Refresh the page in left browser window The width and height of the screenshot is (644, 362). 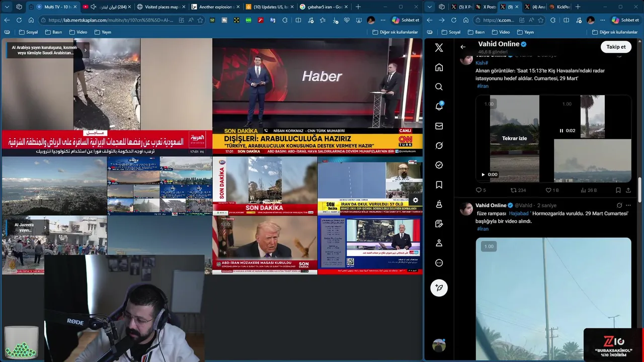(19, 20)
